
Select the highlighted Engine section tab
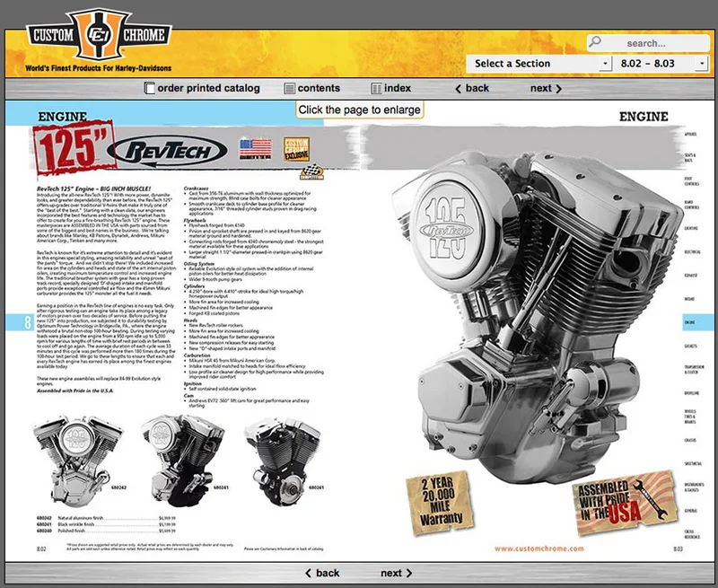[698, 322]
